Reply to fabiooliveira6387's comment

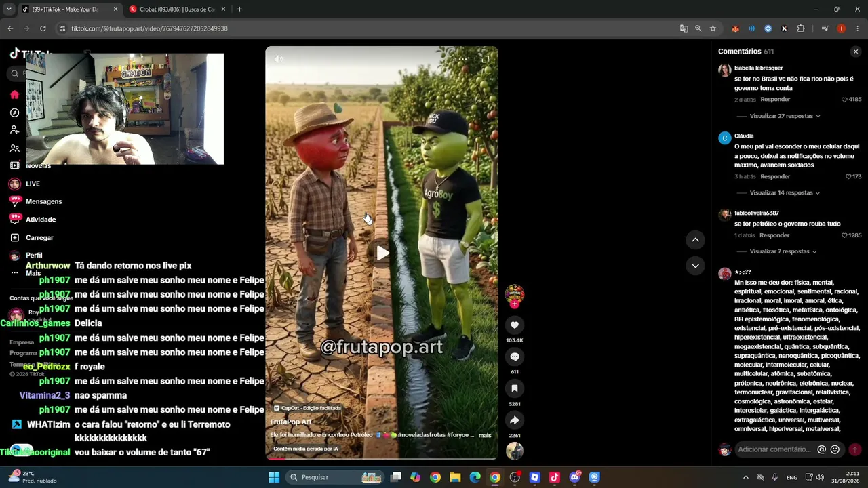click(x=774, y=235)
